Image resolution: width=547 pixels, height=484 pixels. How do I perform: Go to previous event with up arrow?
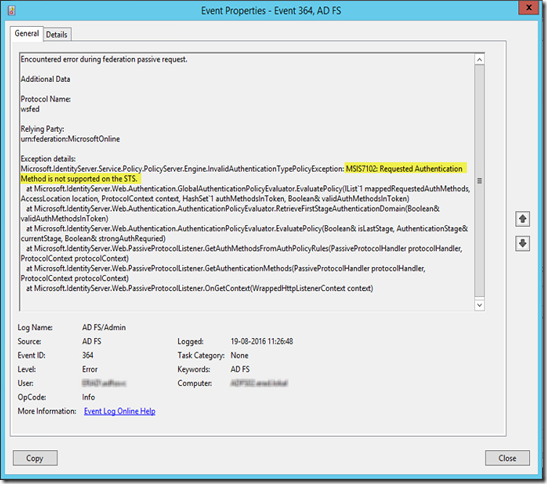coord(522,219)
